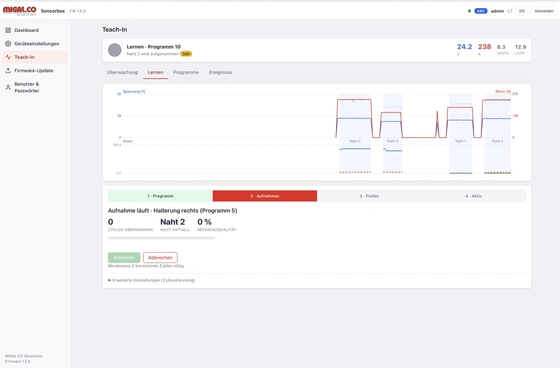Click the Geräteeinstellungen gear icon
The height and width of the screenshot is (368, 560).
(8, 44)
